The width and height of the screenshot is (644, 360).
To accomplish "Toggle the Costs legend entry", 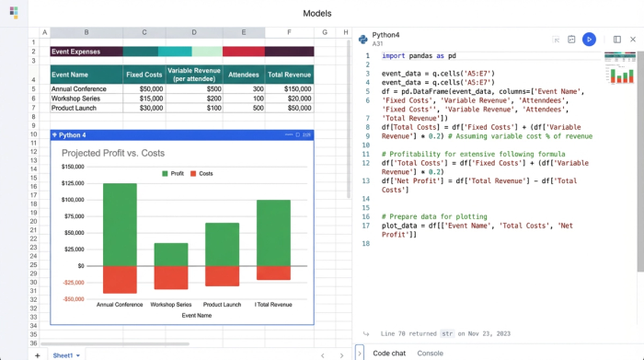I will pos(201,173).
